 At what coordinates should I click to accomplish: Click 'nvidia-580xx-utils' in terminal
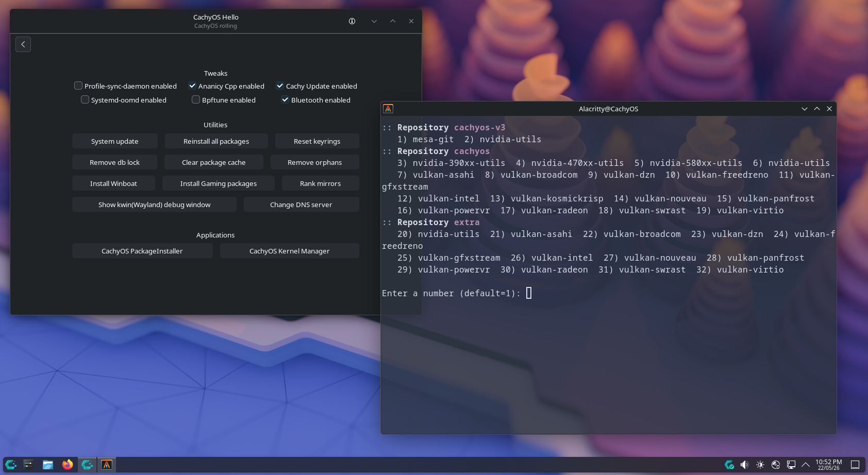point(696,163)
